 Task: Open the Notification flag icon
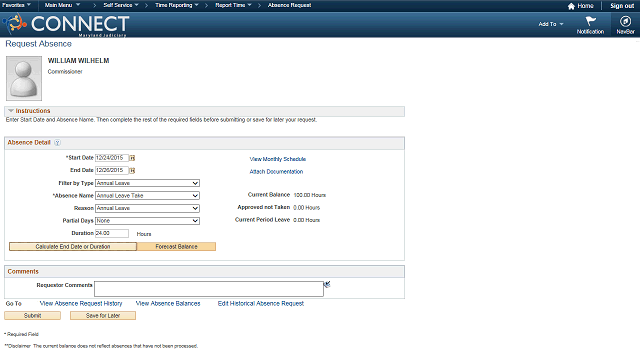(590, 21)
